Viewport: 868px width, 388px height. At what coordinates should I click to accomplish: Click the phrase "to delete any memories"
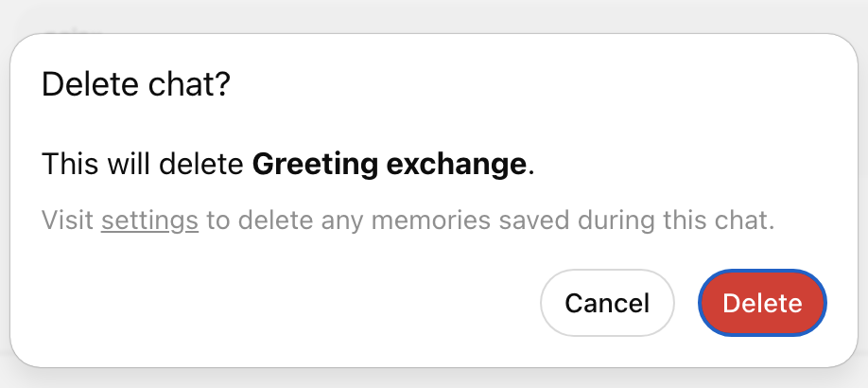click(x=349, y=220)
